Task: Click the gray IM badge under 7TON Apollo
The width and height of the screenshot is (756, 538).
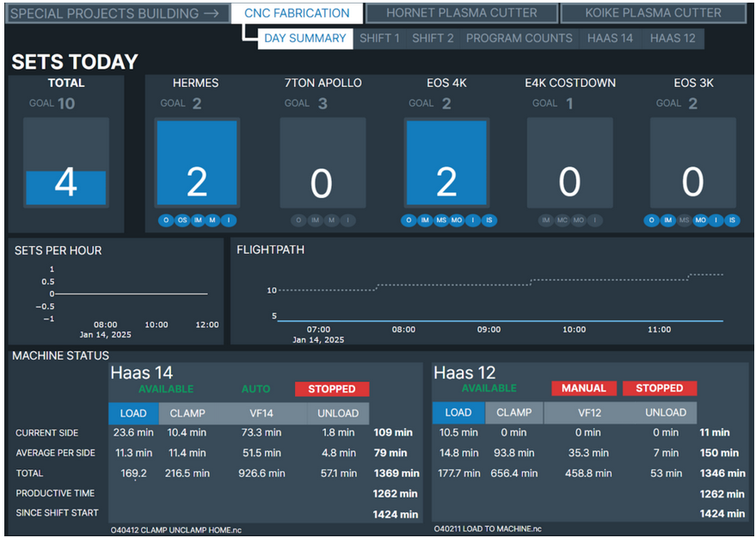Action: pyautogui.click(x=315, y=220)
